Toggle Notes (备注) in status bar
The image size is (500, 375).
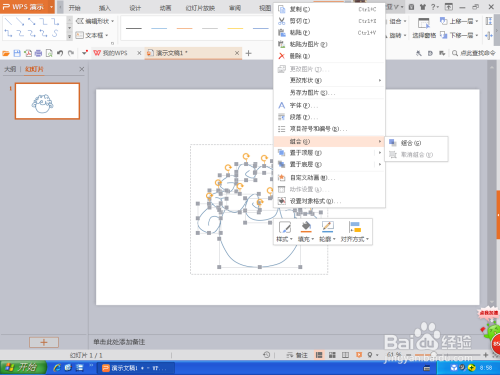297,355
